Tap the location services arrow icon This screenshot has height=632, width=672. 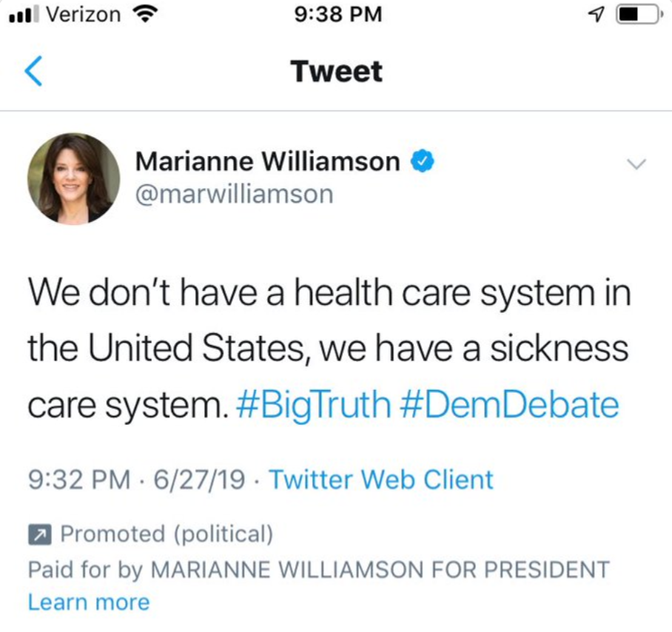pyautogui.click(x=595, y=14)
